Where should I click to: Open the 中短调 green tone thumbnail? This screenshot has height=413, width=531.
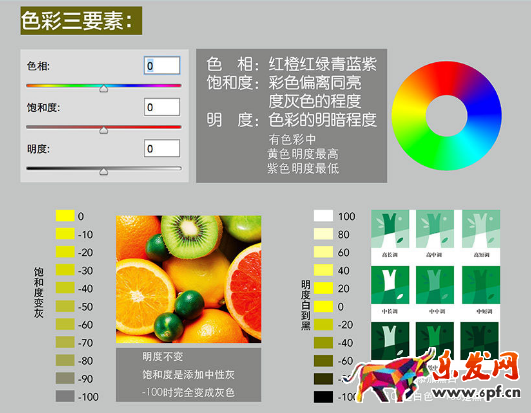tap(481, 285)
